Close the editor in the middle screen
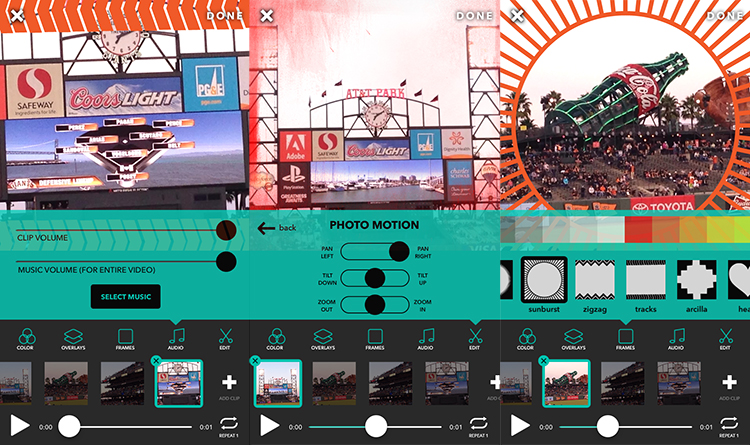750x445 pixels. pyautogui.click(x=267, y=16)
